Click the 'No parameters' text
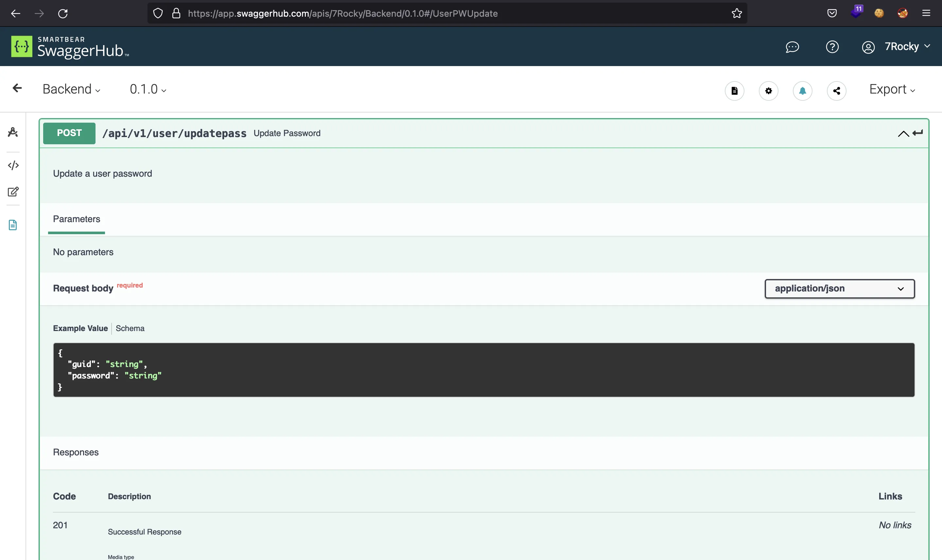 coord(83,252)
